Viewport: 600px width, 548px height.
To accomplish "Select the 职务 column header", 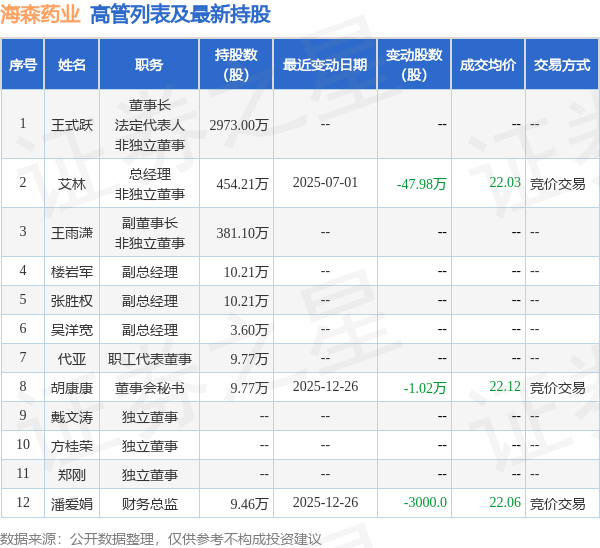I will tap(149, 65).
